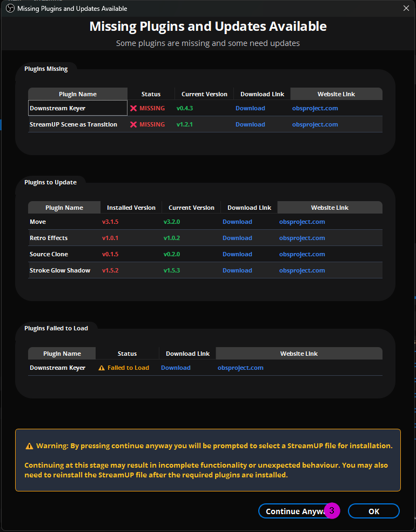
Task: Click the yellow warning triangle in warning box
Action: [x=29, y=446]
